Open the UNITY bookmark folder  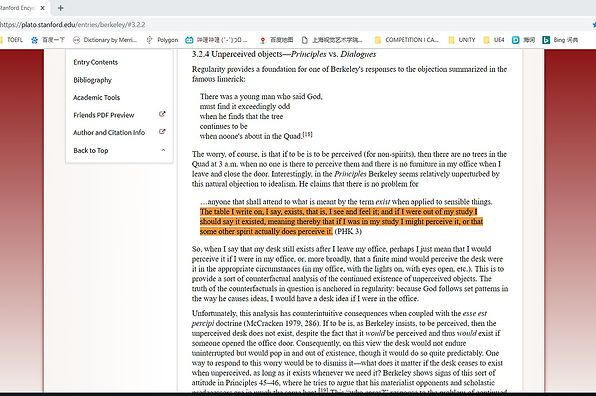pyautogui.click(x=462, y=40)
